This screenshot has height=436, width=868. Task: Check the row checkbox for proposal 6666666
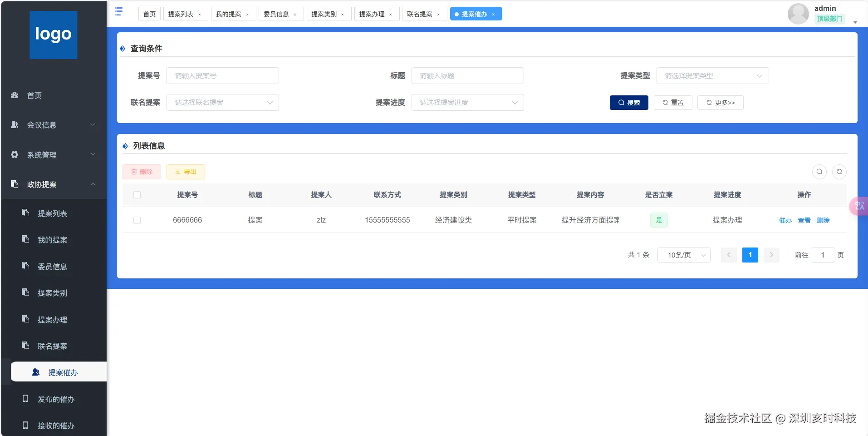(137, 220)
